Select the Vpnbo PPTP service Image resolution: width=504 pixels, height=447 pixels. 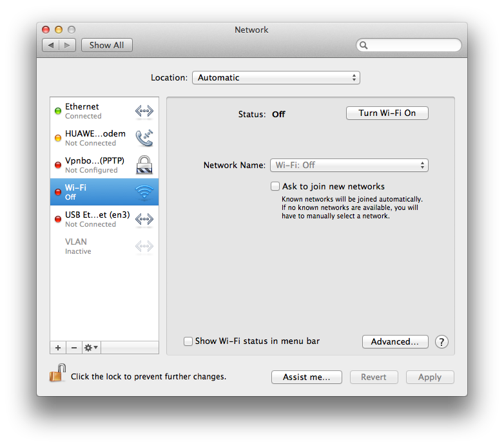[104, 165]
